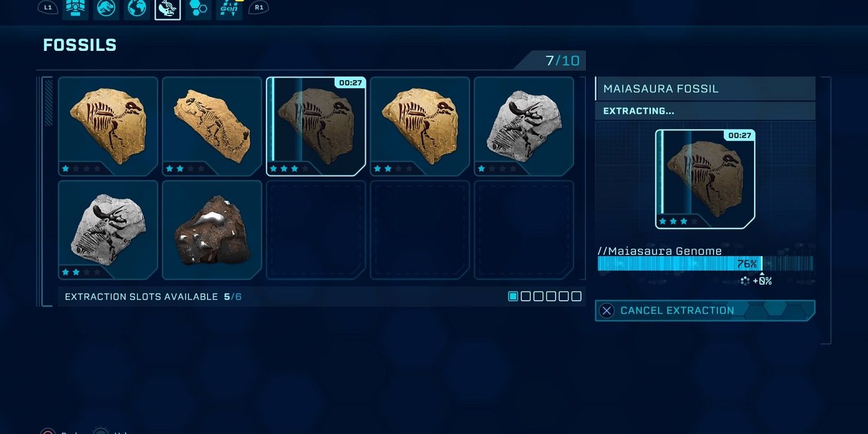Select the two-star elongated skeleton fossil

[212, 126]
